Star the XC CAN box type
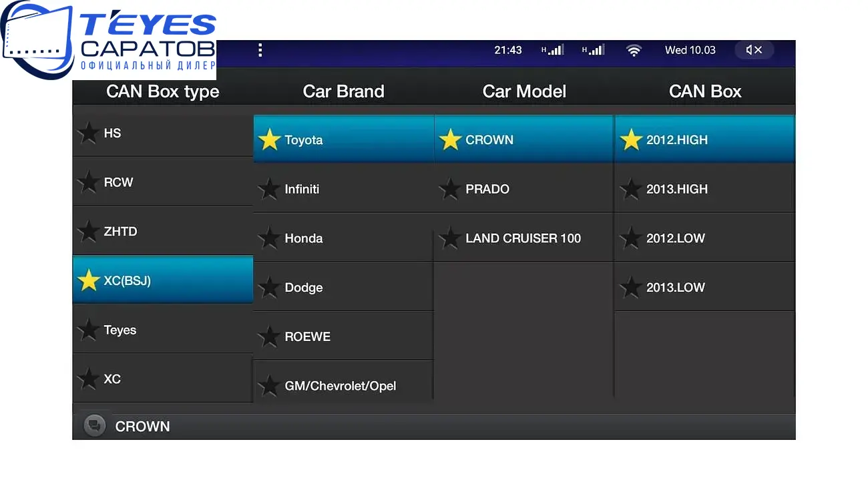 (x=88, y=379)
